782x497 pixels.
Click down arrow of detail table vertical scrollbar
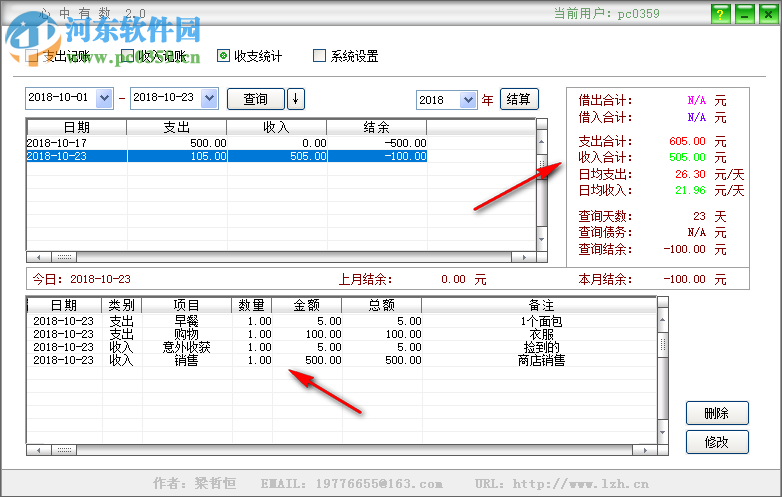coord(662,432)
